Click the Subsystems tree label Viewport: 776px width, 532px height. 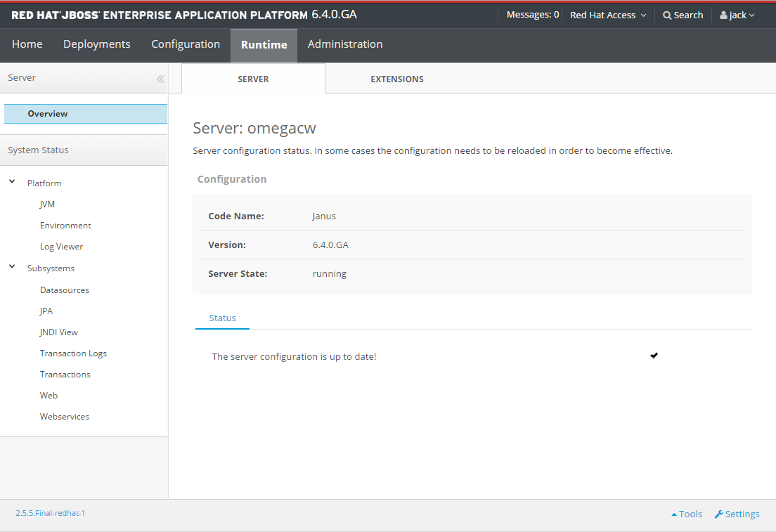[x=51, y=268]
